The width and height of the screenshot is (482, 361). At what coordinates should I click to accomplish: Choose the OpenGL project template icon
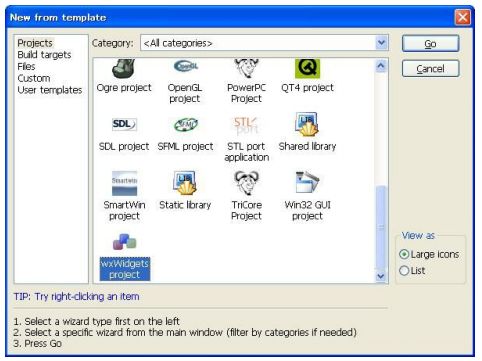(x=185, y=67)
